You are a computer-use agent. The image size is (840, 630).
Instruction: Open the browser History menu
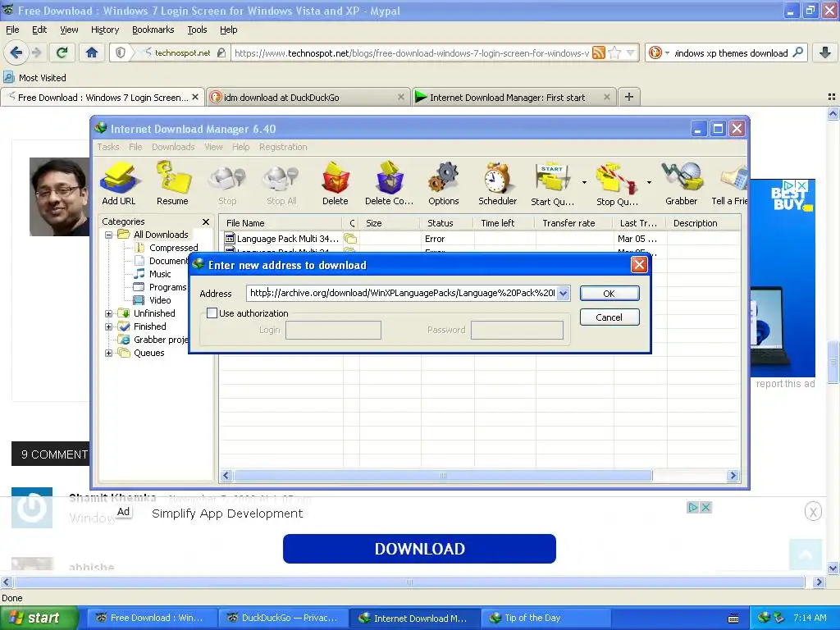point(104,30)
